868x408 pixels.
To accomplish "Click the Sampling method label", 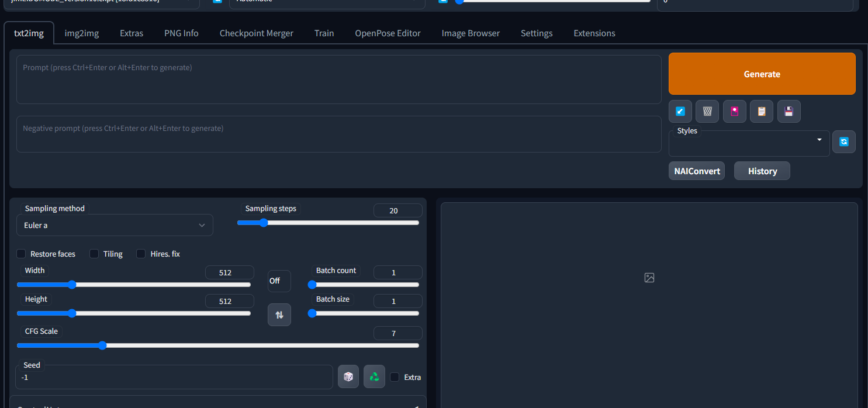I will [x=55, y=208].
